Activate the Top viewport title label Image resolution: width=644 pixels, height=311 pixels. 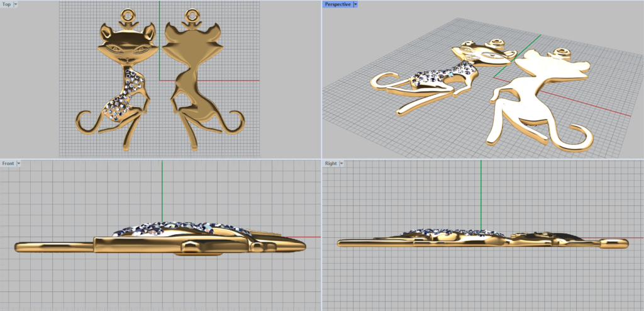6,4
